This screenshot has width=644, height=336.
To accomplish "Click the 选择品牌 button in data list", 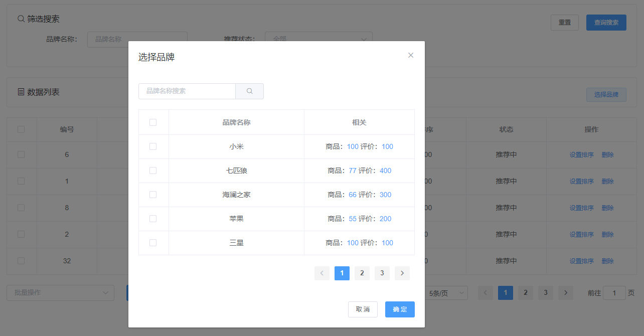I will tap(606, 95).
